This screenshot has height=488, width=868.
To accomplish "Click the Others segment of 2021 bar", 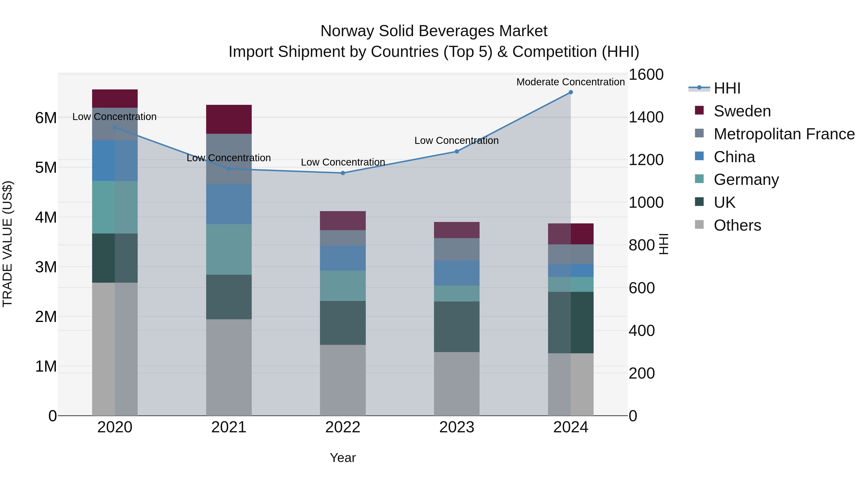I will [229, 368].
